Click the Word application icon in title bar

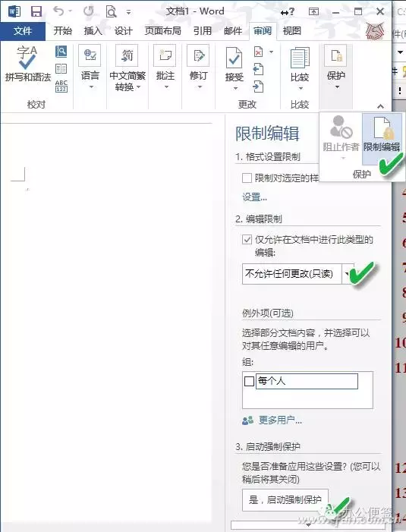14,11
